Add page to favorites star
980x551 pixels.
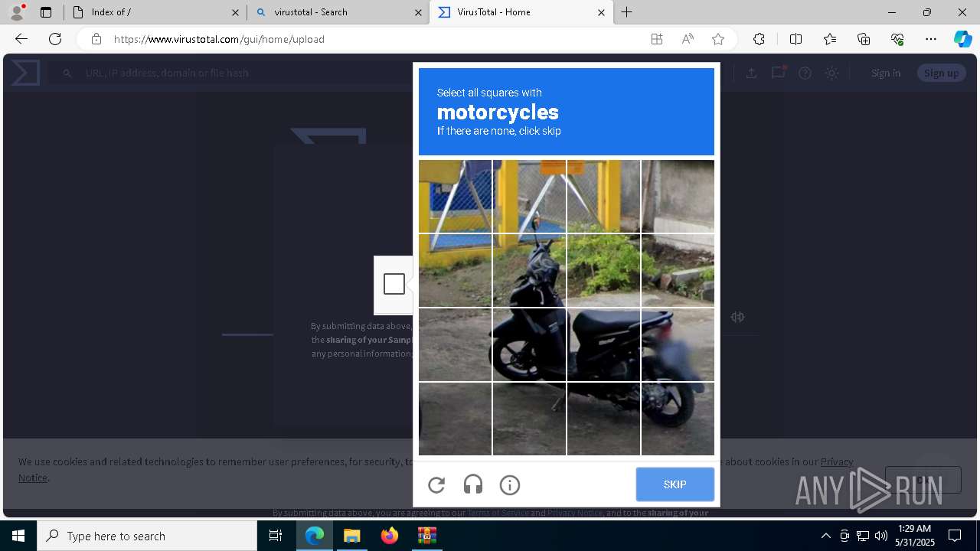[718, 39]
